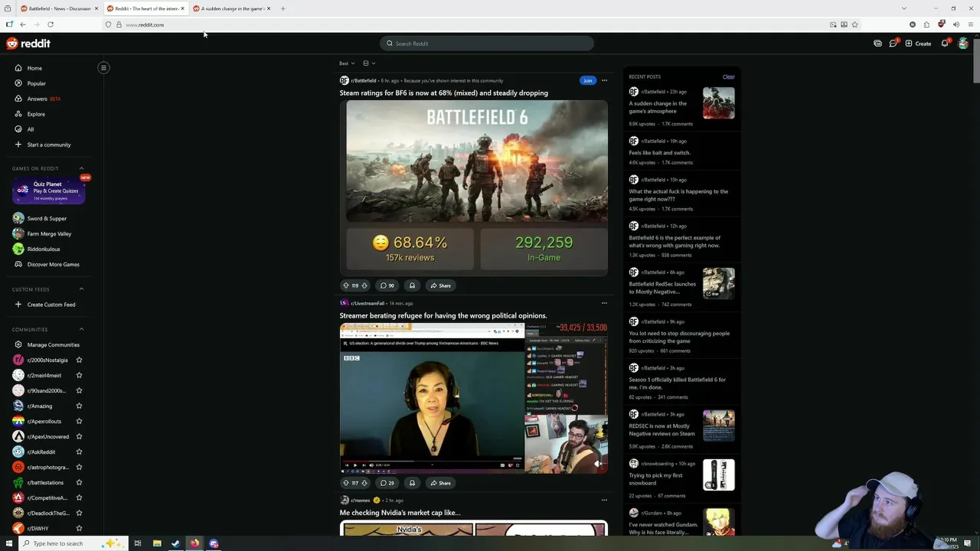Collapse the Custom Feeds section

point(81,289)
